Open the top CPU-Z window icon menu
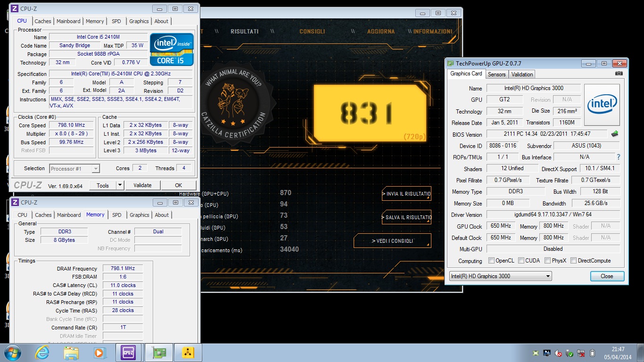The image size is (644, 362). pyautogui.click(x=14, y=8)
